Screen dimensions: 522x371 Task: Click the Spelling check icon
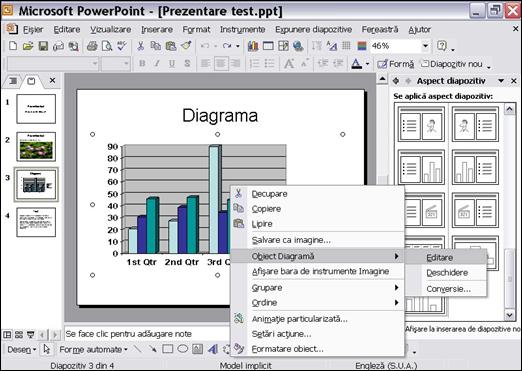pos(122,46)
